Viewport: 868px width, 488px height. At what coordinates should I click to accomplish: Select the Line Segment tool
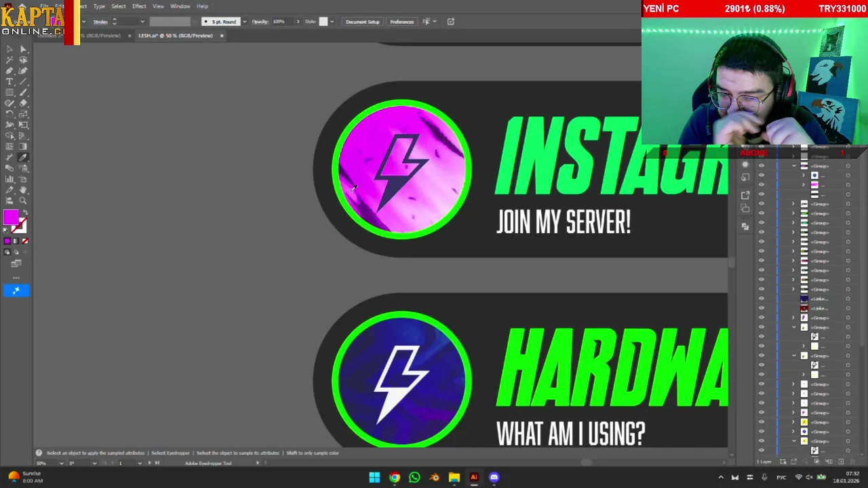click(x=23, y=82)
